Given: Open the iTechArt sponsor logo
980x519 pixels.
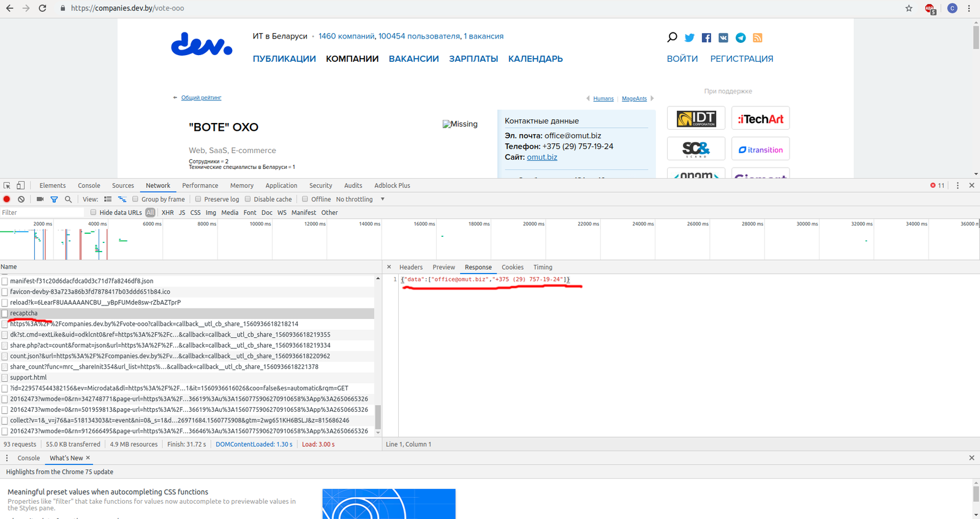Looking at the screenshot, I should (760, 119).
